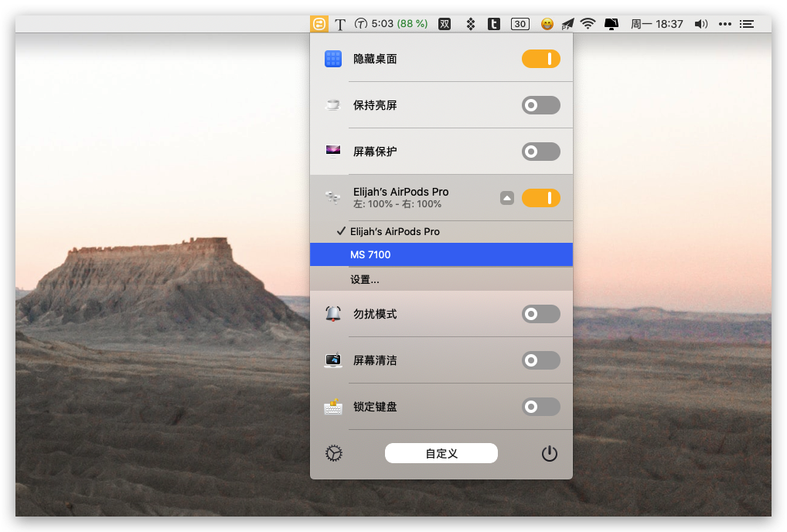Image resolution: width=787 pixels, height=532 pixels.
Task: Open preferences via the gear icon
Action: pyautogui.click(x=334, y=453)
